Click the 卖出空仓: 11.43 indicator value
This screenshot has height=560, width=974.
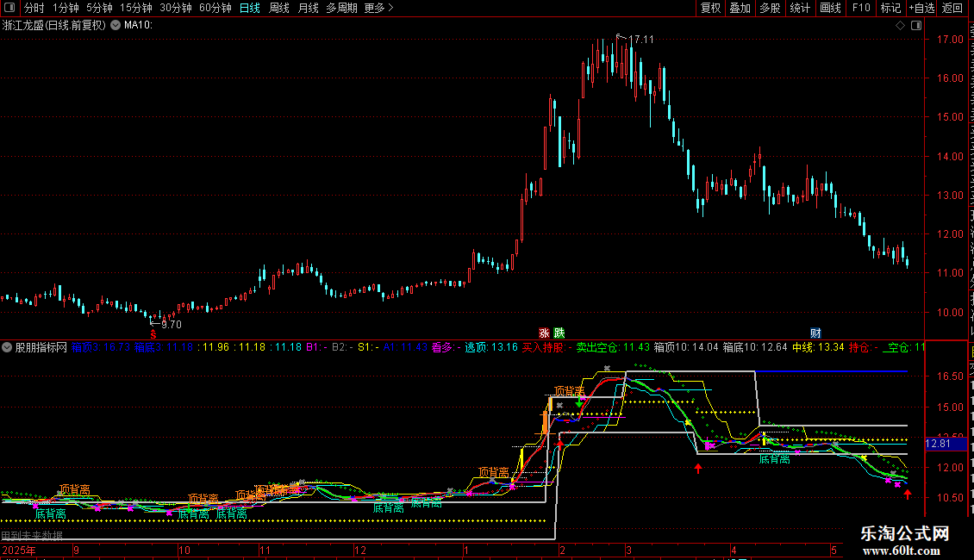tap(613, 348)
